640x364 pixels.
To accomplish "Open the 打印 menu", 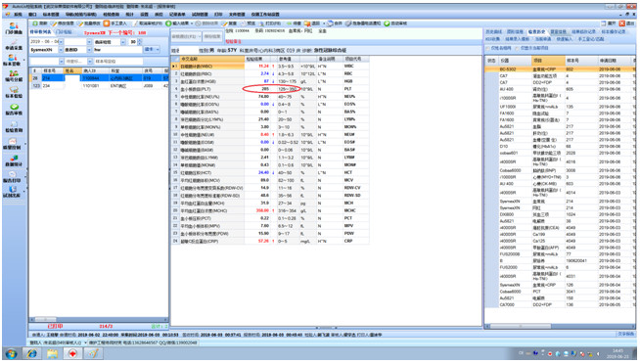I will click(218, 15).
